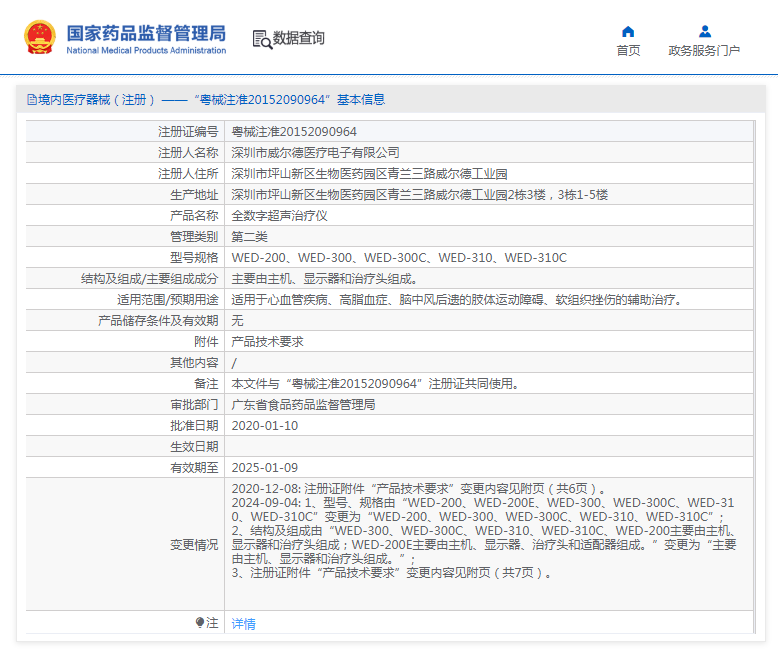Click the 注册人住所 address value
Image resolution: width=778 pixels, height=652 pixels.
point(369,174)
